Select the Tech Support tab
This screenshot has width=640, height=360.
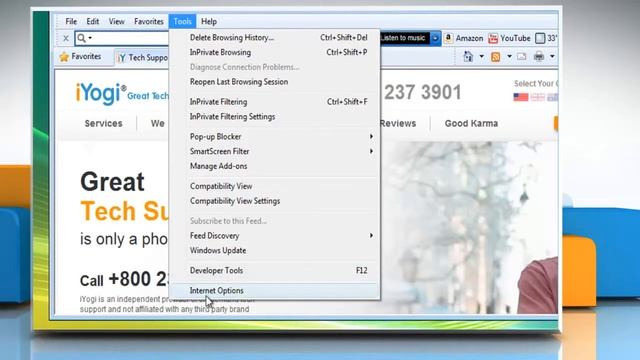pos(142,58)
